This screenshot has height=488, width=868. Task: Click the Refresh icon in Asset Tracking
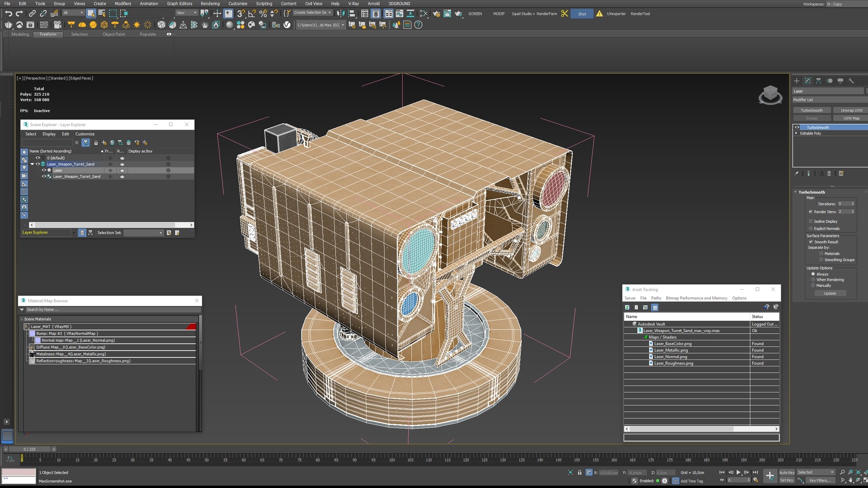627,307
